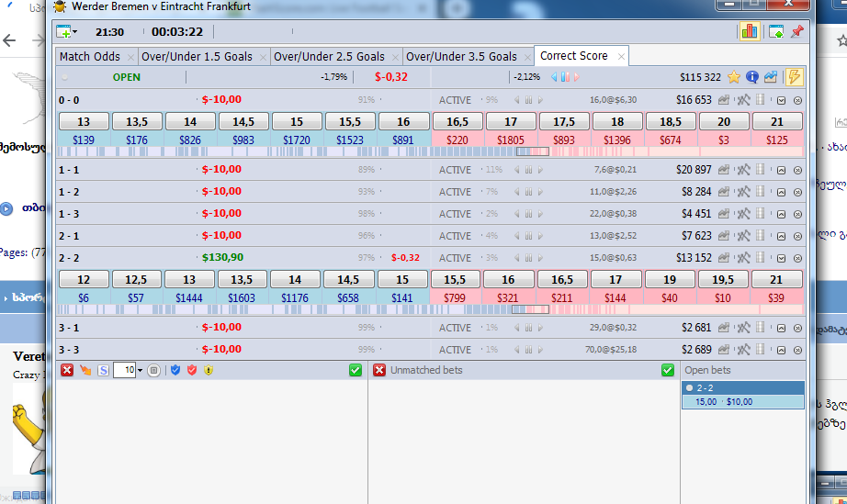This screenshot has height=504, width=847.
Task: Click the red shield icon
Action: click(x=192, y=370)
